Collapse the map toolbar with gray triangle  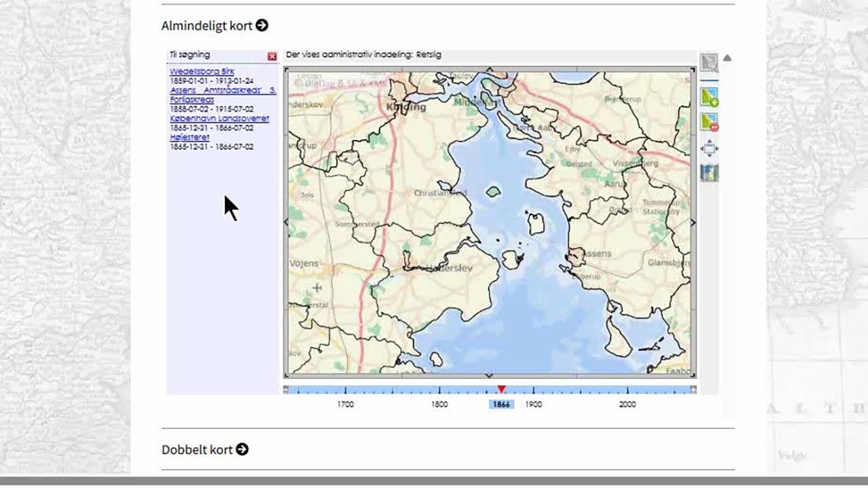(x=727, y=58)
